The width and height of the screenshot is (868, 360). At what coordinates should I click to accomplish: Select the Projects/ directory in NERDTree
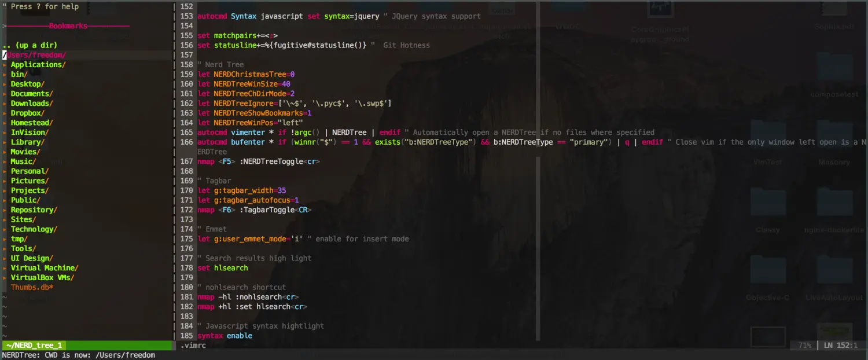click(x=30, y=190)
